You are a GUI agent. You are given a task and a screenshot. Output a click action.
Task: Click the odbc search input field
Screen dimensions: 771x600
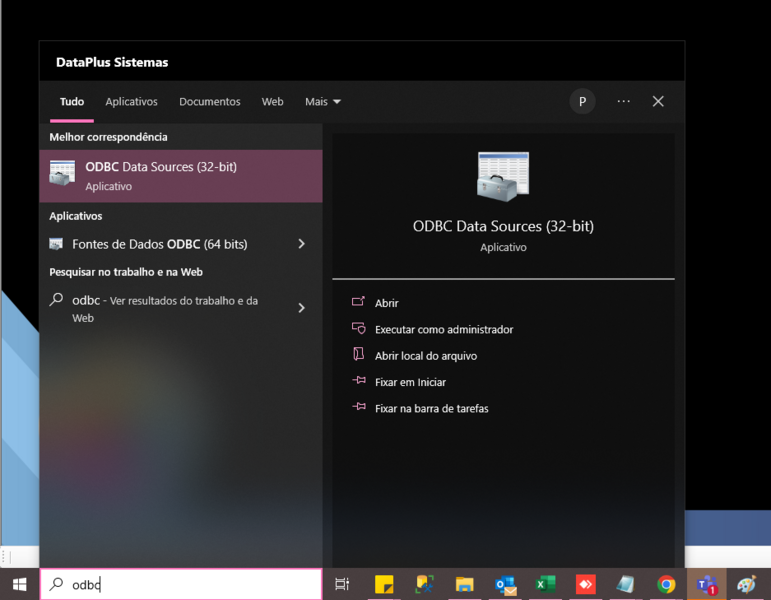point(181,584)
